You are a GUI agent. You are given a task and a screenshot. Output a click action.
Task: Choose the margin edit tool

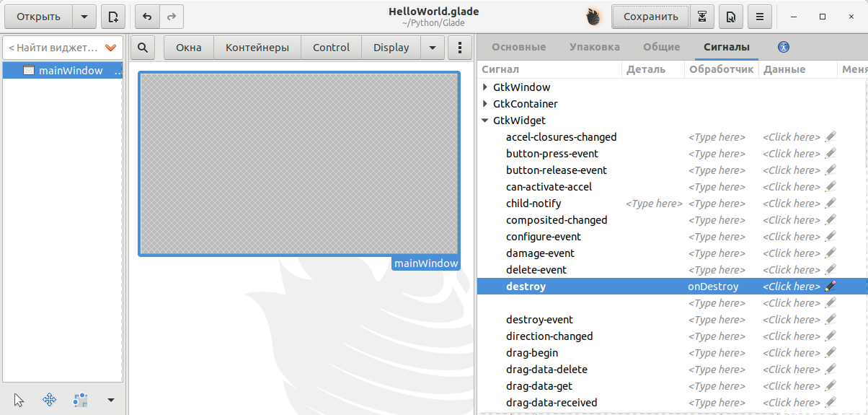pos(80,400)
